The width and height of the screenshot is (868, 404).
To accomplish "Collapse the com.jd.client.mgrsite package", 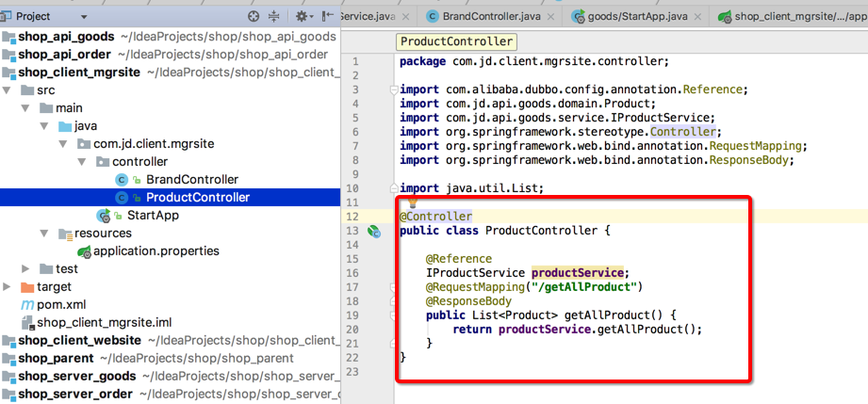I will coord(64,144).
